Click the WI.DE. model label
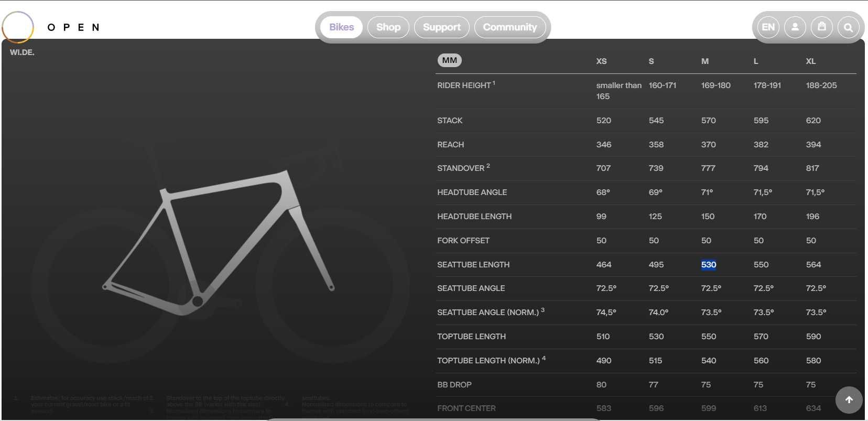The image size is (868, 421). 22,52
